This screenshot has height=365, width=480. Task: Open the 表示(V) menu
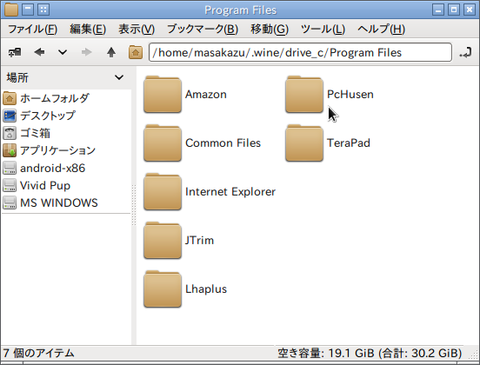(137, 29)
